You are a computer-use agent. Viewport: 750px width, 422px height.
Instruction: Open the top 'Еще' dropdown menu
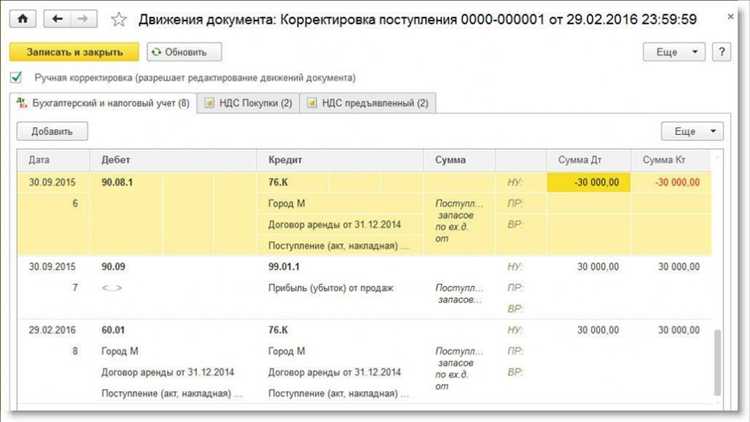point(674,52)
